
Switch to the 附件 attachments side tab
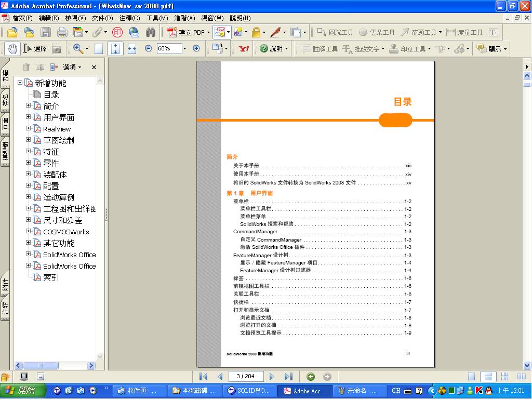coord(5,284)
